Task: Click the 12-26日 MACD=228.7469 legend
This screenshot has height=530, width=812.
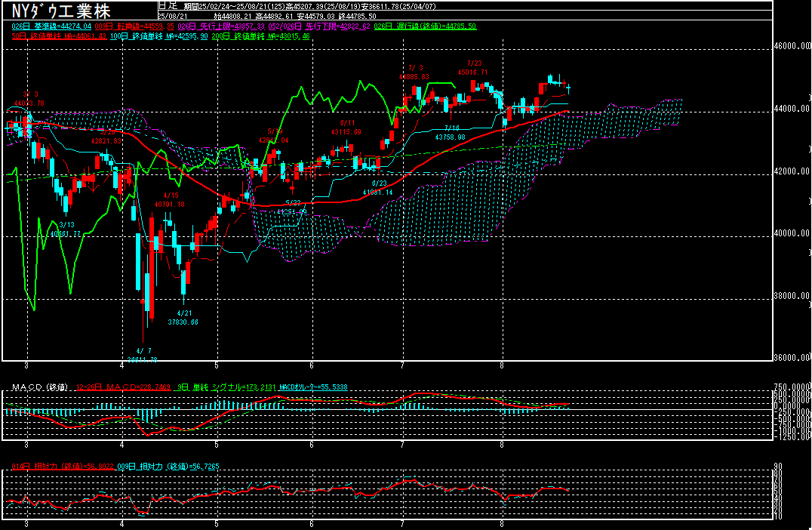Action: tap(123, 387)
